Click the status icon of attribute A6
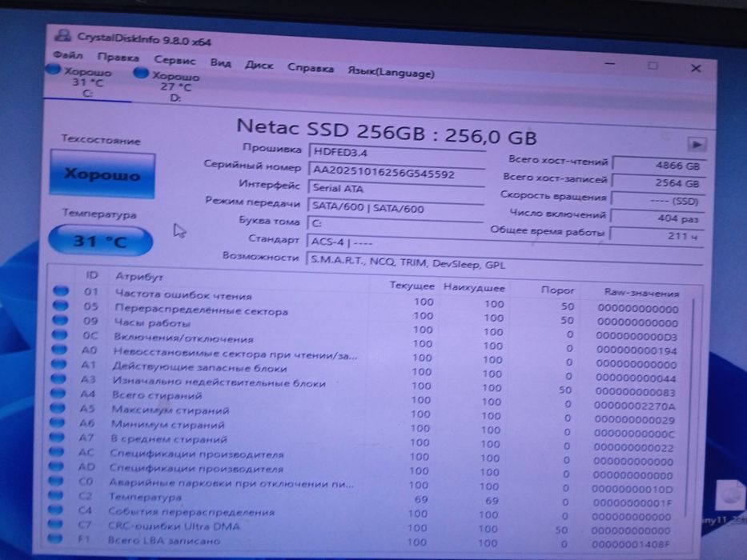 coord(57,422)
